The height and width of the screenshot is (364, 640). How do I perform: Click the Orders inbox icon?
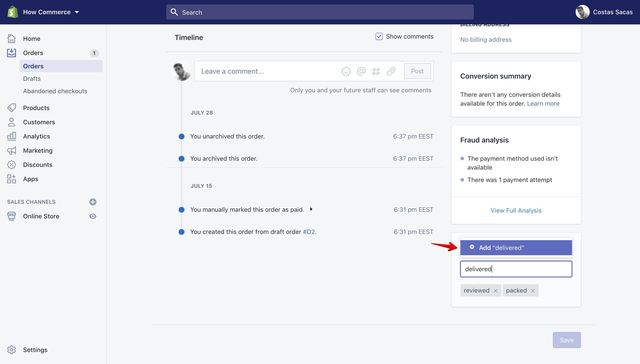coord(12,53)
